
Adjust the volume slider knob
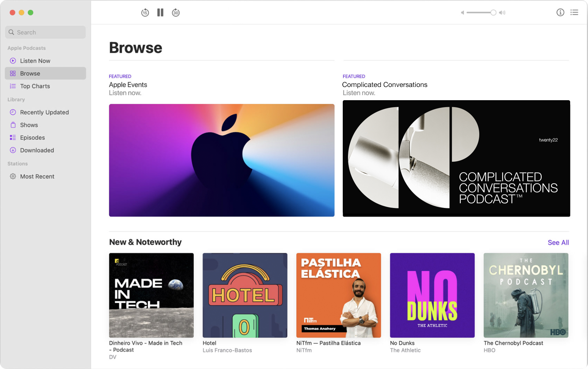coord(493,13)
